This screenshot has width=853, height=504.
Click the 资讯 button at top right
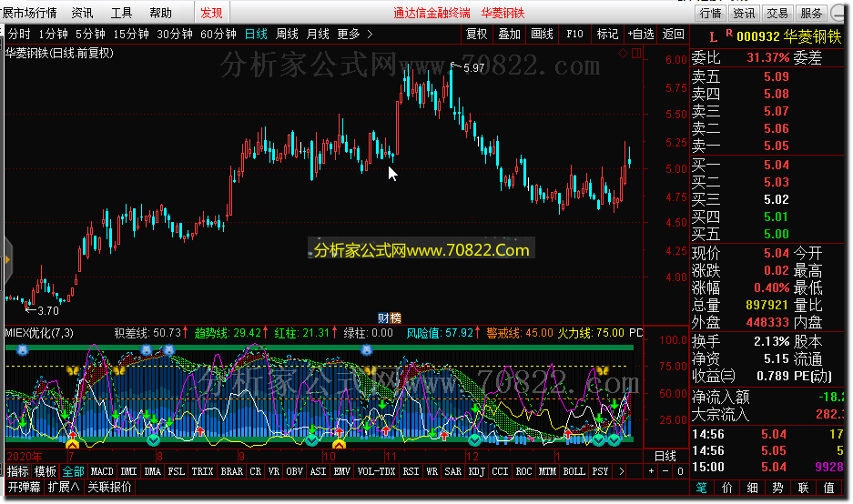click(x=744, y=13)
